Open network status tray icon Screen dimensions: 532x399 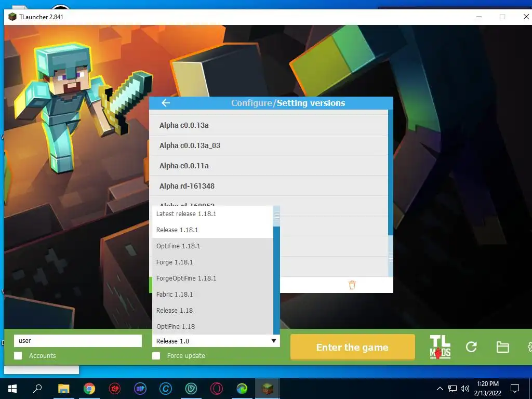click(x=453, y=389)
